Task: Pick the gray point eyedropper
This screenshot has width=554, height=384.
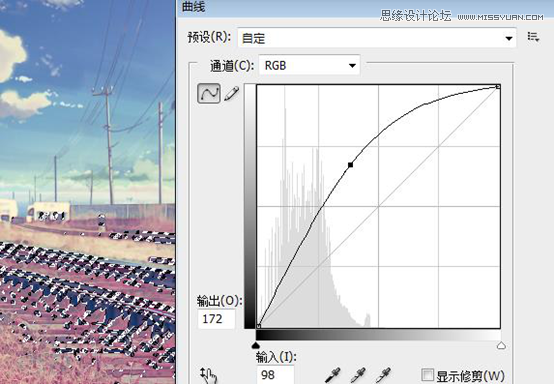Action: click(358, 375)
